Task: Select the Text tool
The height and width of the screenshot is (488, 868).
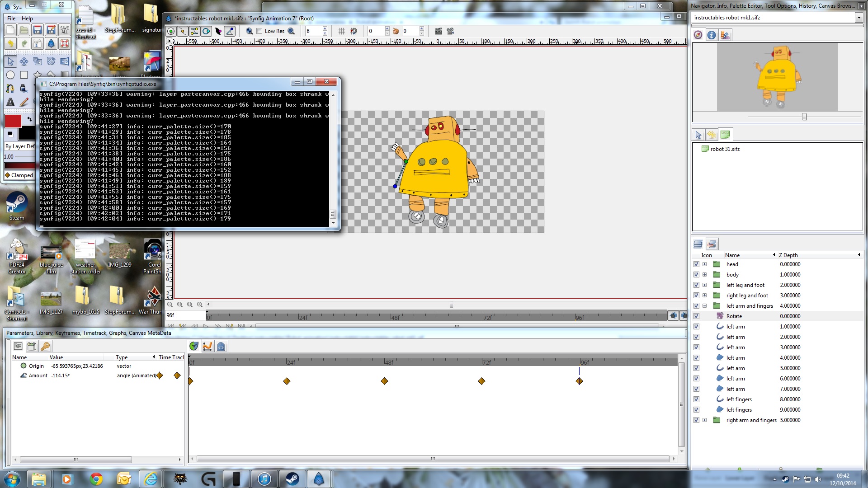Action: (x=10, y=102)
